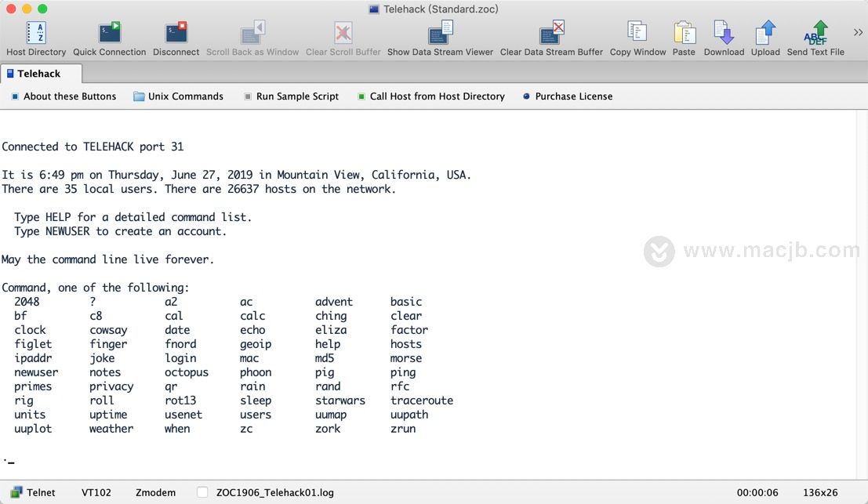
Task: Open the Host Directory toolbar icon
Action: click(36, 33)
